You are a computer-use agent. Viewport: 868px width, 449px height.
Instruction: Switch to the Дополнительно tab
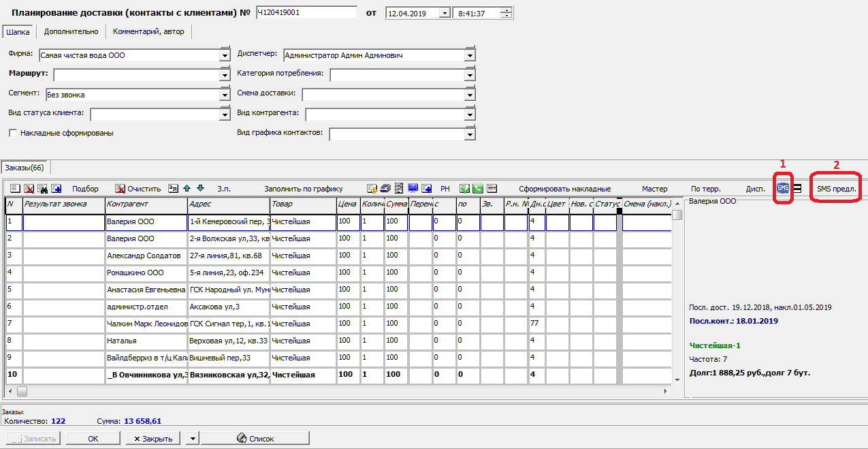[x=71, y=31]
